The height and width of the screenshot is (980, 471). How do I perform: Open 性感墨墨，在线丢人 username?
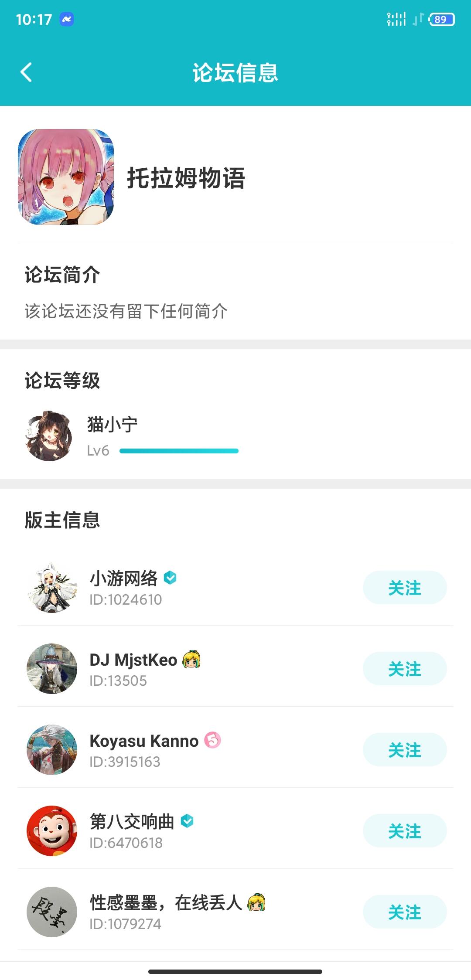(166, 902)
